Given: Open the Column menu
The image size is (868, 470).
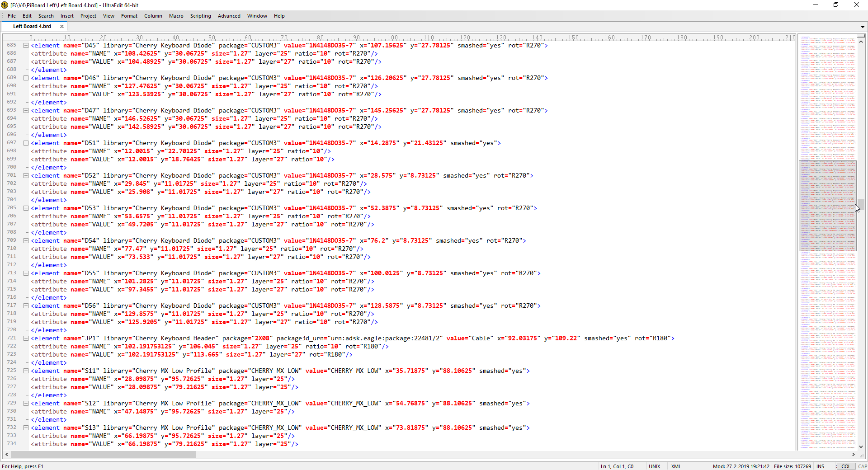Looking at the screenshot, I should (153, 16).
